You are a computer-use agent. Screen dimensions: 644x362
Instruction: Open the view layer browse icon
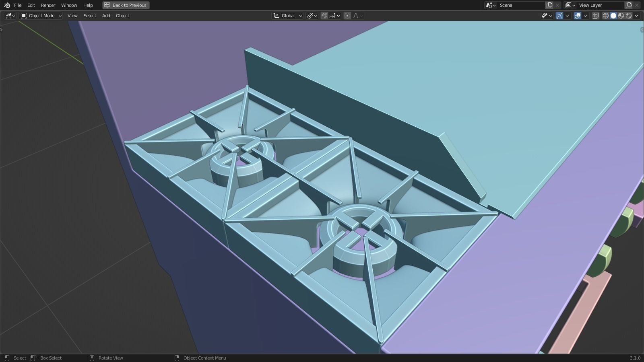click(570, 5)
